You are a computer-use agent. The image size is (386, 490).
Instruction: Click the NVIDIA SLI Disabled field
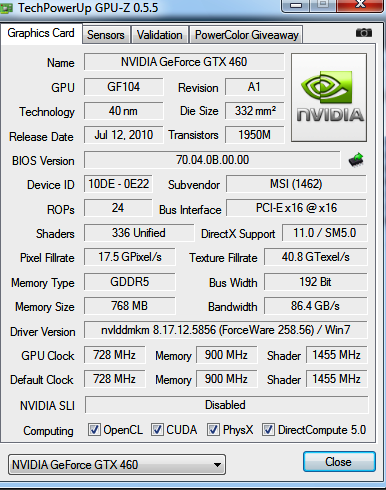pos(226,405)
